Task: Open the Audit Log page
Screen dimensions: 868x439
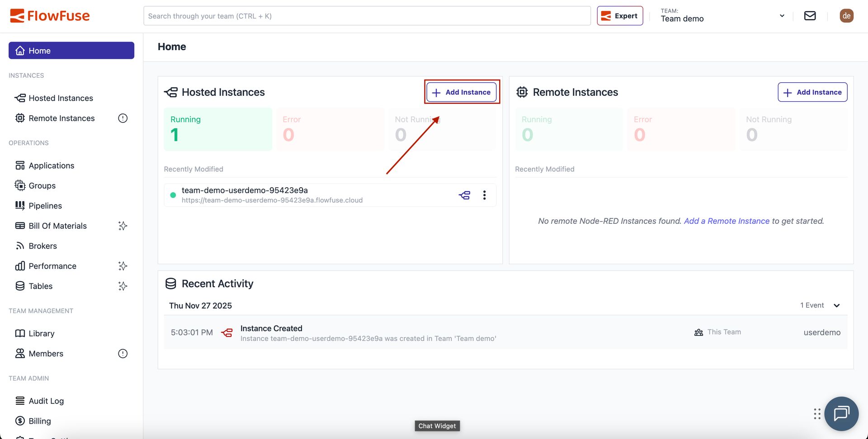Action: click(46, 401)
